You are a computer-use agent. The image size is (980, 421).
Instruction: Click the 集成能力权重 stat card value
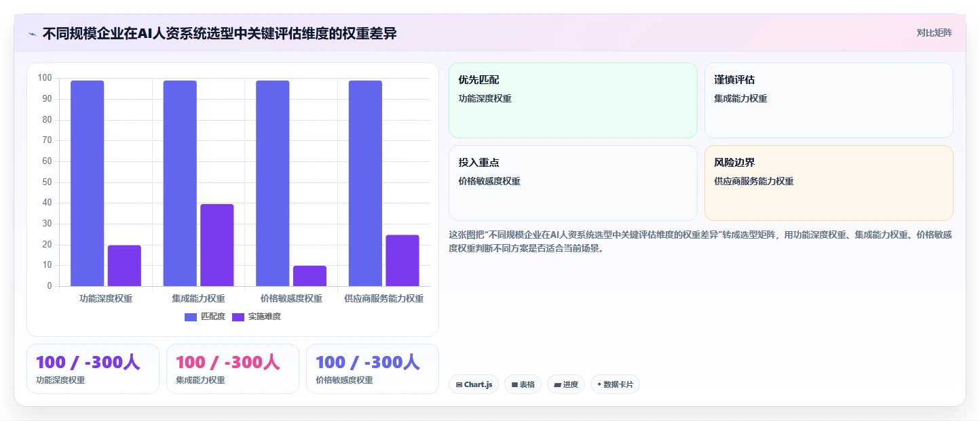pos(227,362)
